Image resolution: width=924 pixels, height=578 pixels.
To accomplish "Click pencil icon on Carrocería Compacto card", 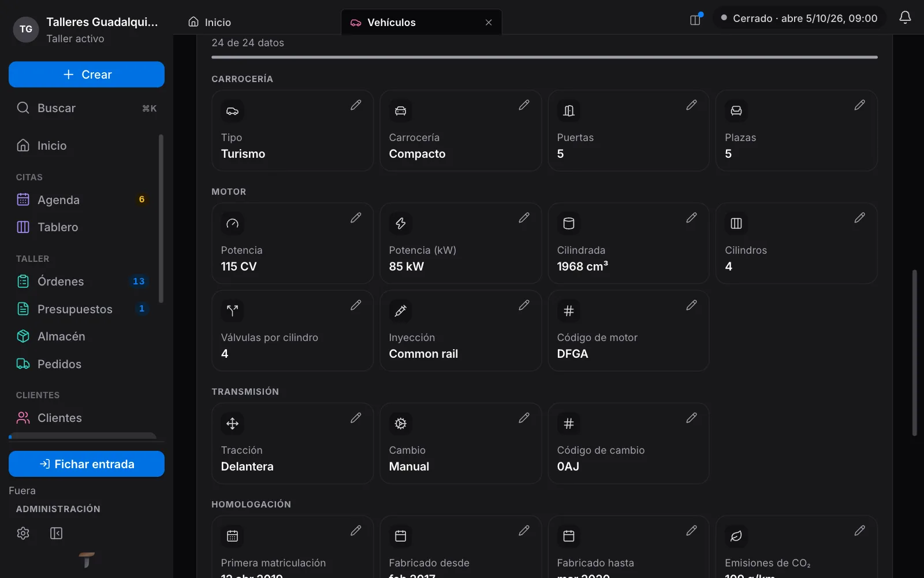I will click(524, 105).
